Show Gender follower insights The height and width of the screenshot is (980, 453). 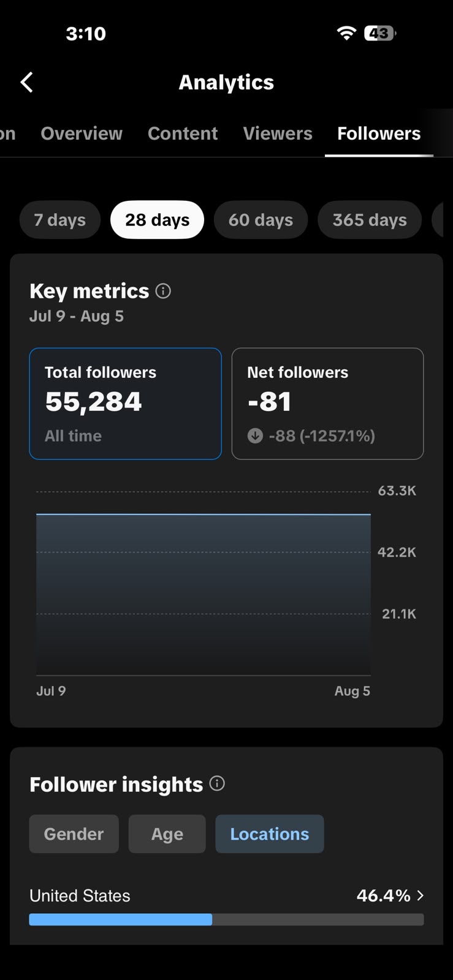(74, 834)
